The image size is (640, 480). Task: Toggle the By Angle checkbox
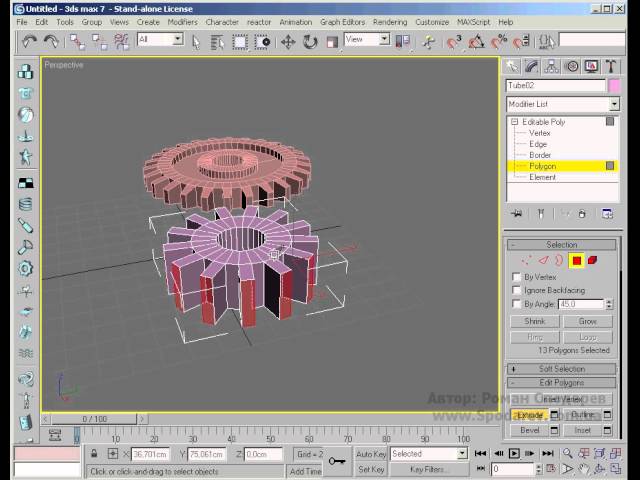coord(516,304)
